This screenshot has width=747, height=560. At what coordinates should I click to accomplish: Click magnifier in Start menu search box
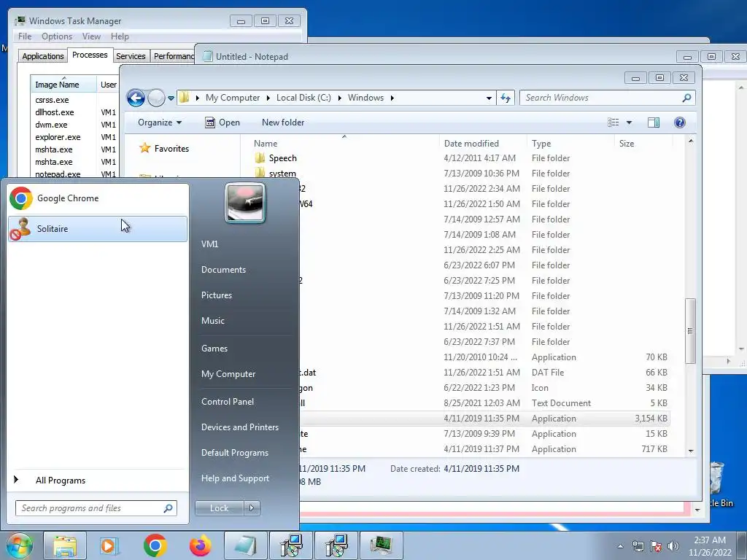[168, 508]
